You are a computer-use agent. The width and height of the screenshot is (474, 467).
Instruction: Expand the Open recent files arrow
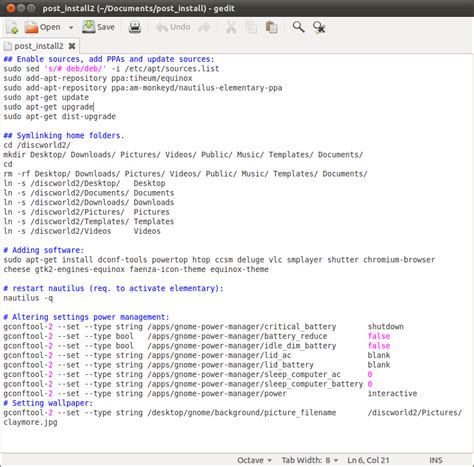(x=71, y=28)
